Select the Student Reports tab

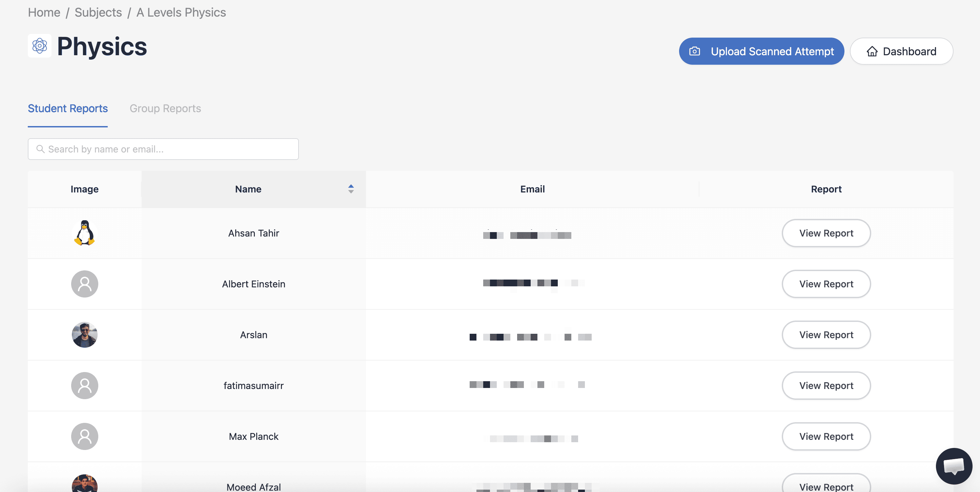(x=68, y=108)
